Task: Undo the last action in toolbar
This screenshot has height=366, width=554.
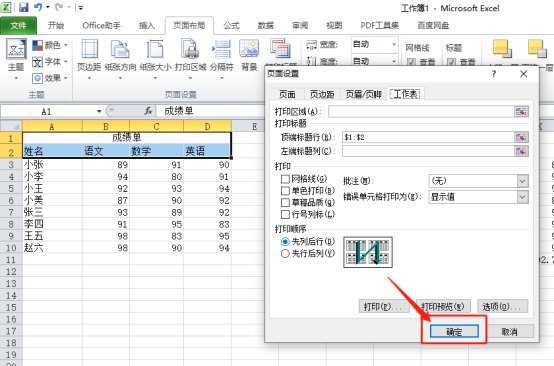Action: (x=38, y=7)
